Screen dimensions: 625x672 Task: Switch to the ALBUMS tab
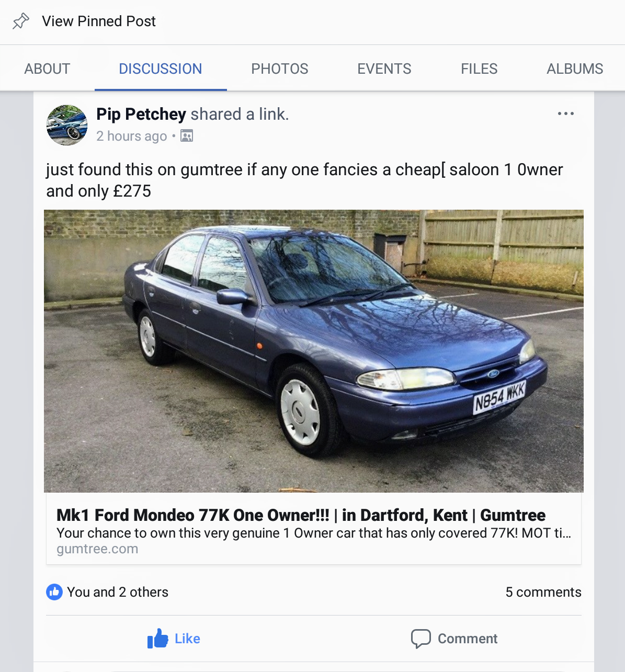(x=575, y=69)
